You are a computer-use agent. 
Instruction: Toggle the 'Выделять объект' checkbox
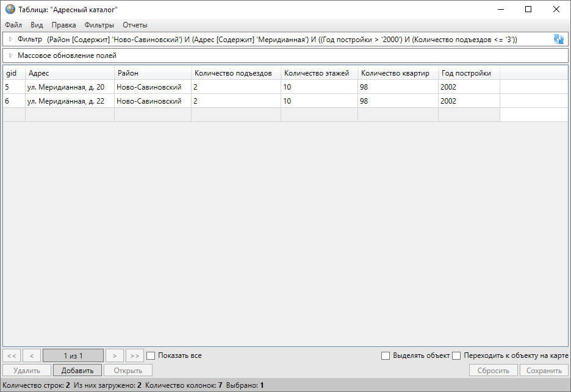(x=386, y=355)
